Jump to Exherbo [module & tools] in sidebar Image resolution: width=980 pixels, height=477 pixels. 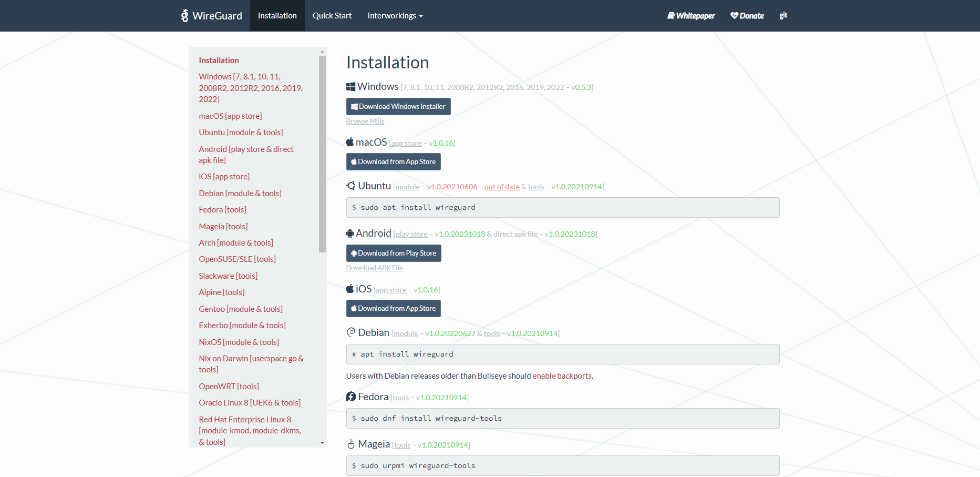pos(242,326)
